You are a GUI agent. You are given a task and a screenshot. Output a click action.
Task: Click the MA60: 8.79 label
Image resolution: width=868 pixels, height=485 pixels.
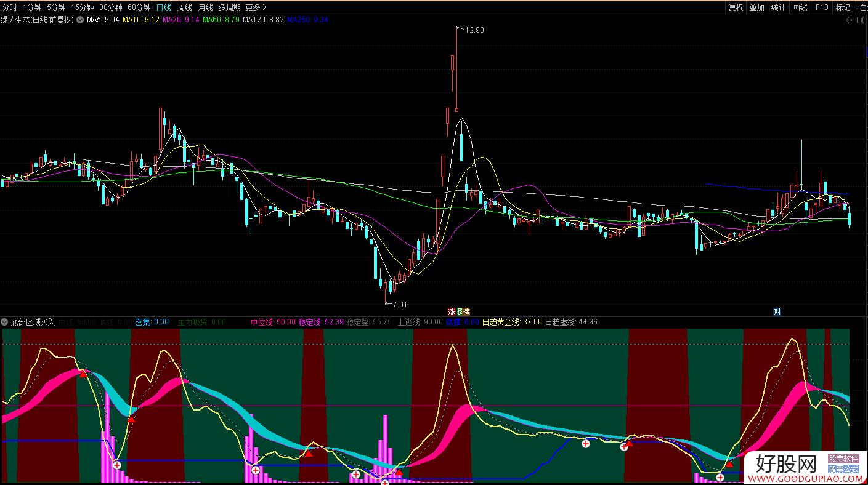221,20
